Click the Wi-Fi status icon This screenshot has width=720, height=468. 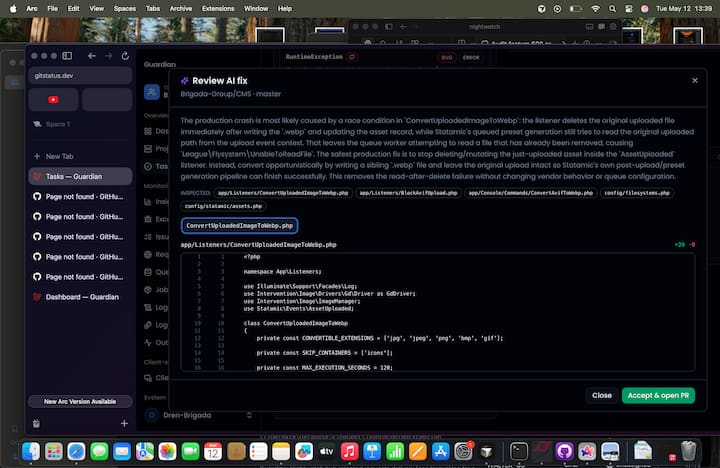click(x=595, y=8)
